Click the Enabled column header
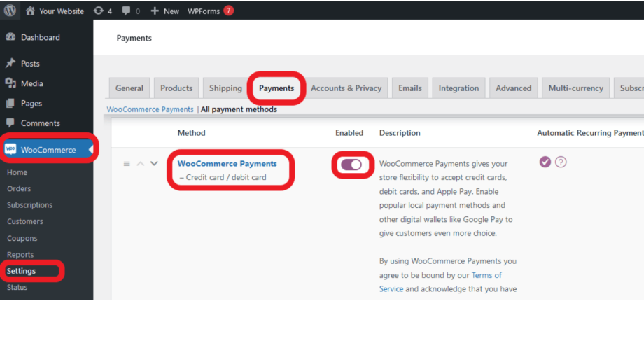644x362 pixels. coord(349,133)
